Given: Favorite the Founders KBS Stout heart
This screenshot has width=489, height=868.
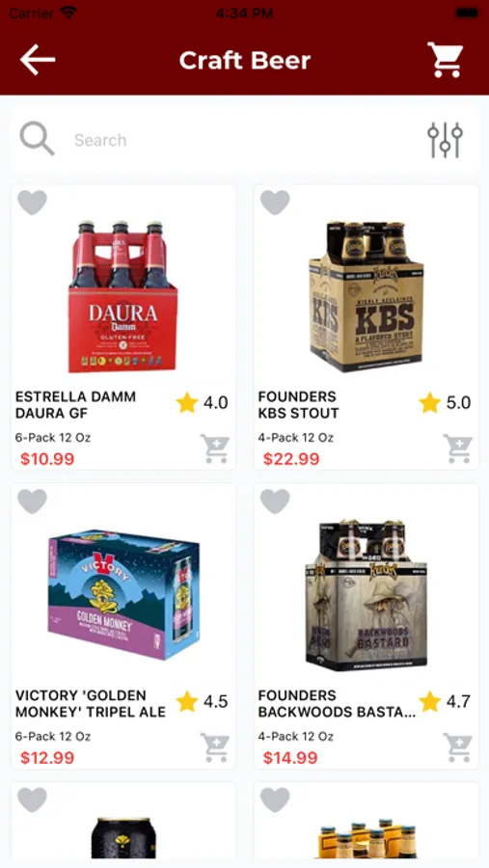Looking at the screenshot, I should (x=275, y=203).
